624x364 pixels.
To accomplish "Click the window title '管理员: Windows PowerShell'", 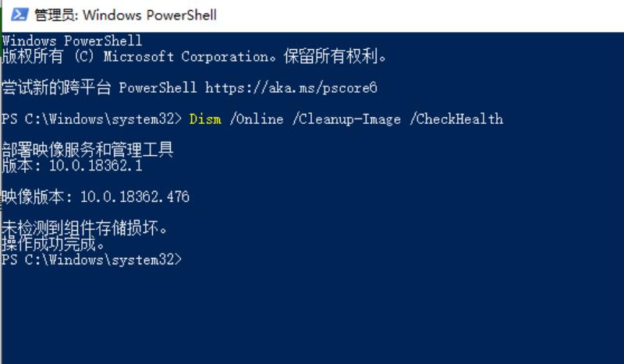I will [x=126, y=15].
